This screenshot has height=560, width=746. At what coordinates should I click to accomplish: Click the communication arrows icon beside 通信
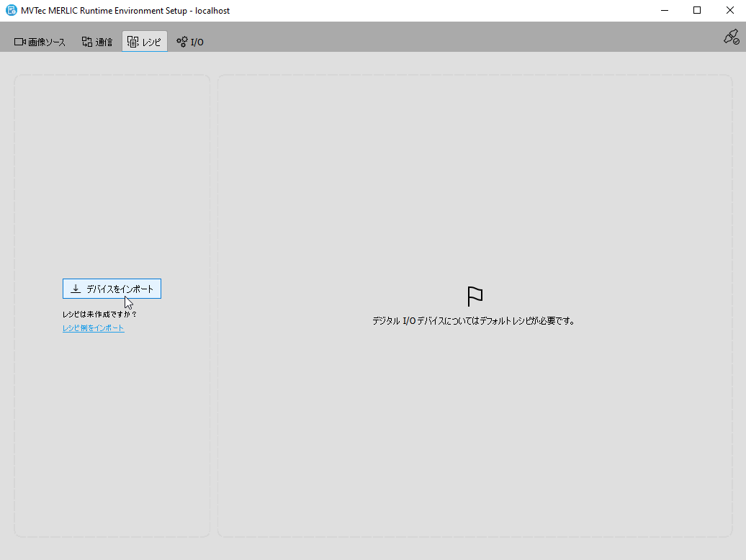pos(87,42)
